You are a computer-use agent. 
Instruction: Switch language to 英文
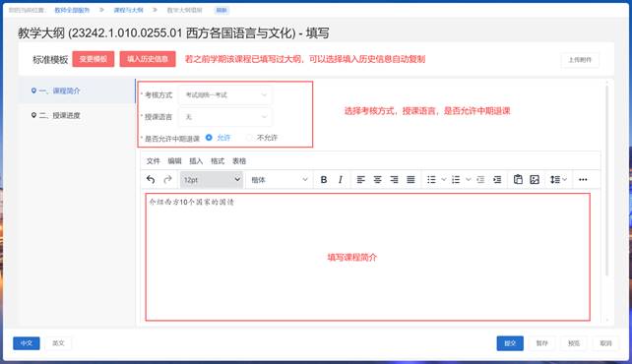[58, 343]
